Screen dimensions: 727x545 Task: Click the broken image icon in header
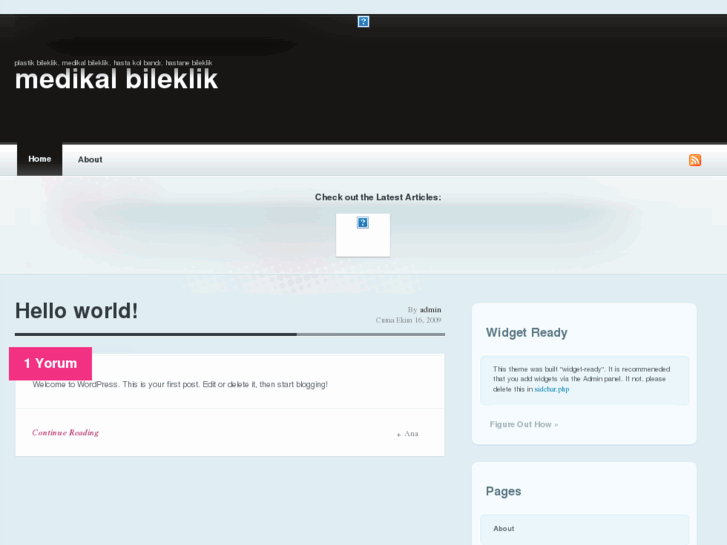tap(364, 21)
